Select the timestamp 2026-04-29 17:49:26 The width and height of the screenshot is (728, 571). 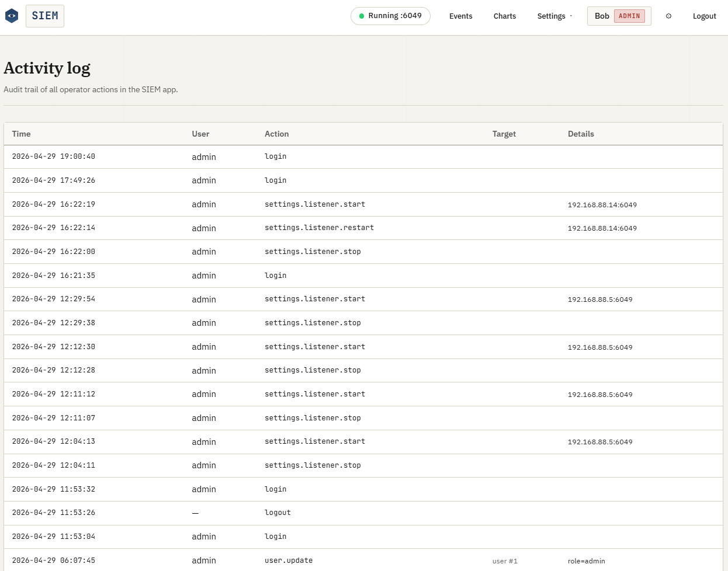[x=54, y=180]
